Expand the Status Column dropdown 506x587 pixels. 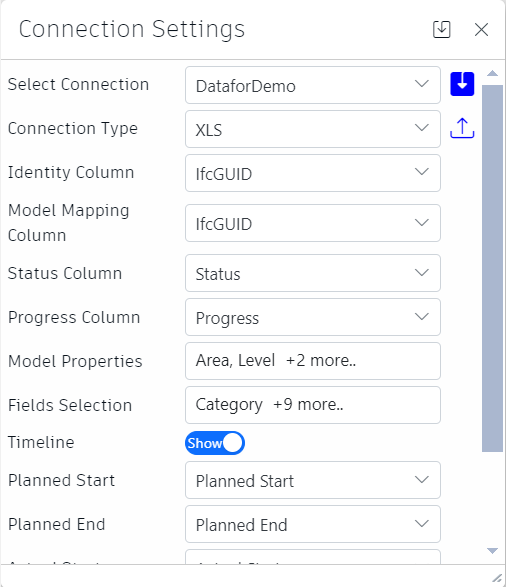[313, 273]
